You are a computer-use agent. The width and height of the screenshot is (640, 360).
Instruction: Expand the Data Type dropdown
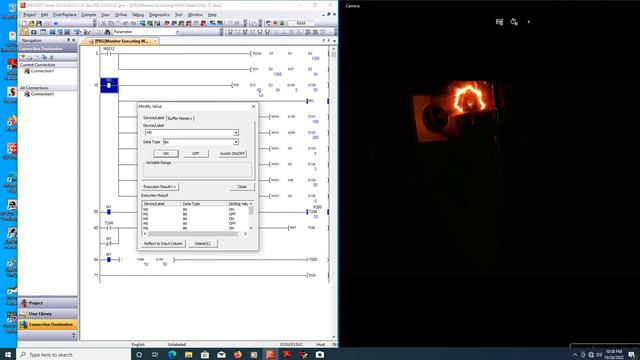tap(236, 142)
